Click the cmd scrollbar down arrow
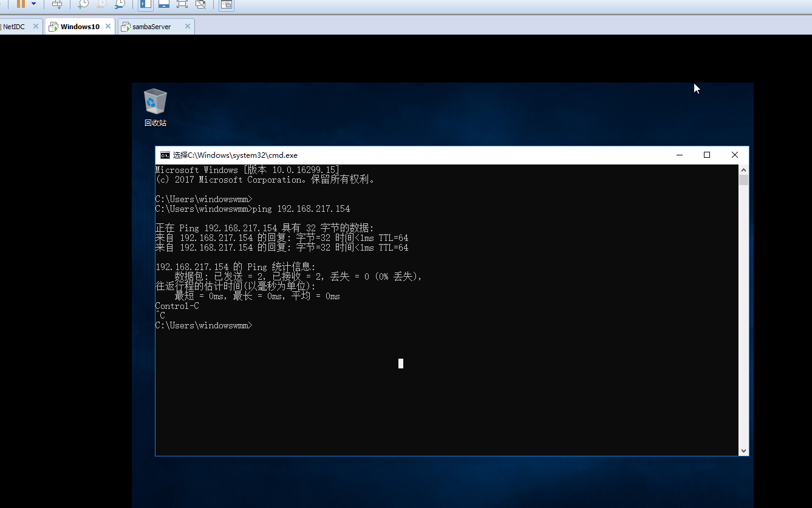 (x=743, y=451)
